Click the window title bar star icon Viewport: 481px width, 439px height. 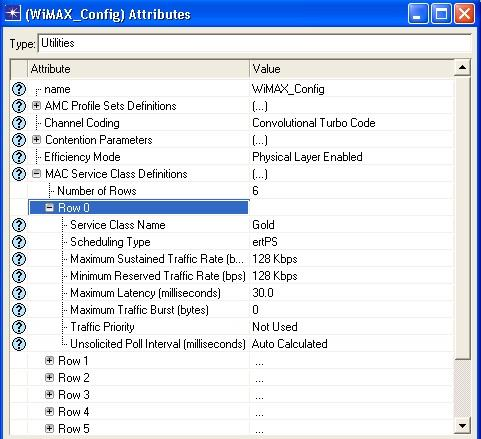pyautogui.click(x=13, y=14)
